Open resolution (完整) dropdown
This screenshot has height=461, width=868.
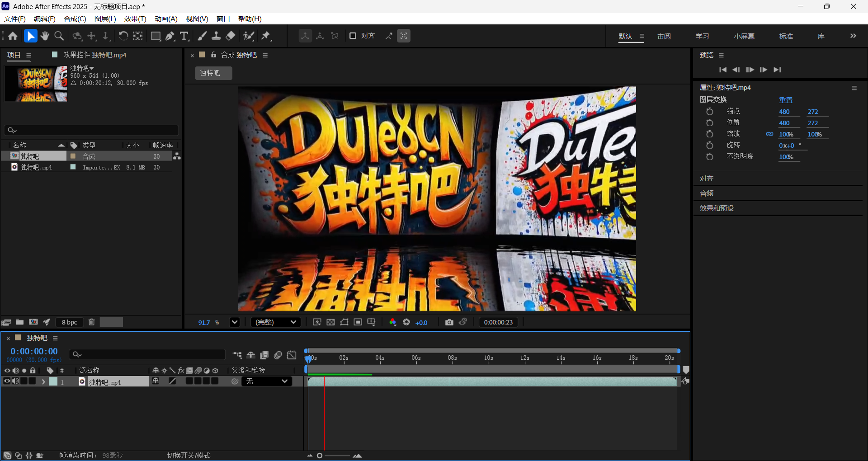coord(276,322)
